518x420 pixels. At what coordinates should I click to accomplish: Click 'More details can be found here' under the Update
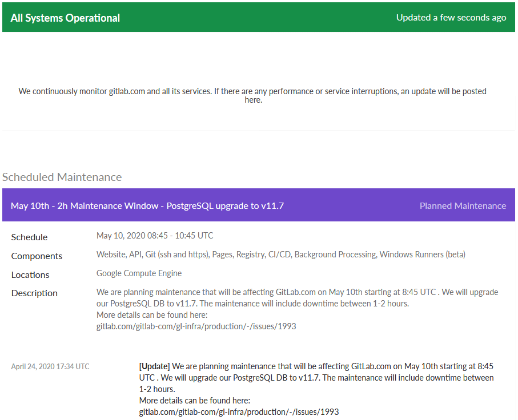(194, 400)
